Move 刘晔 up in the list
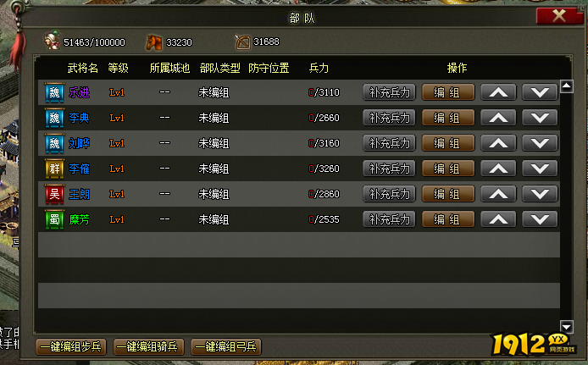The image size is (588, 365). point(498,143)
